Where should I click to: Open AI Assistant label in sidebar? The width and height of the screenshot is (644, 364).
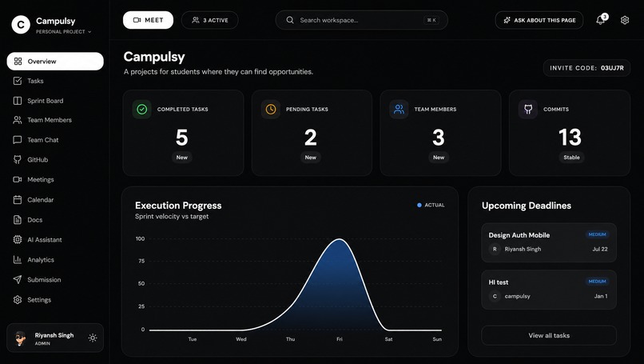(45, 240)
